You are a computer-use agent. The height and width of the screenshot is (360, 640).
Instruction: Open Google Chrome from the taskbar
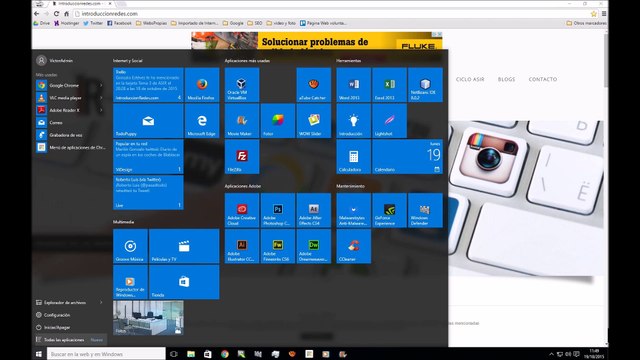[x=224, y=354]
